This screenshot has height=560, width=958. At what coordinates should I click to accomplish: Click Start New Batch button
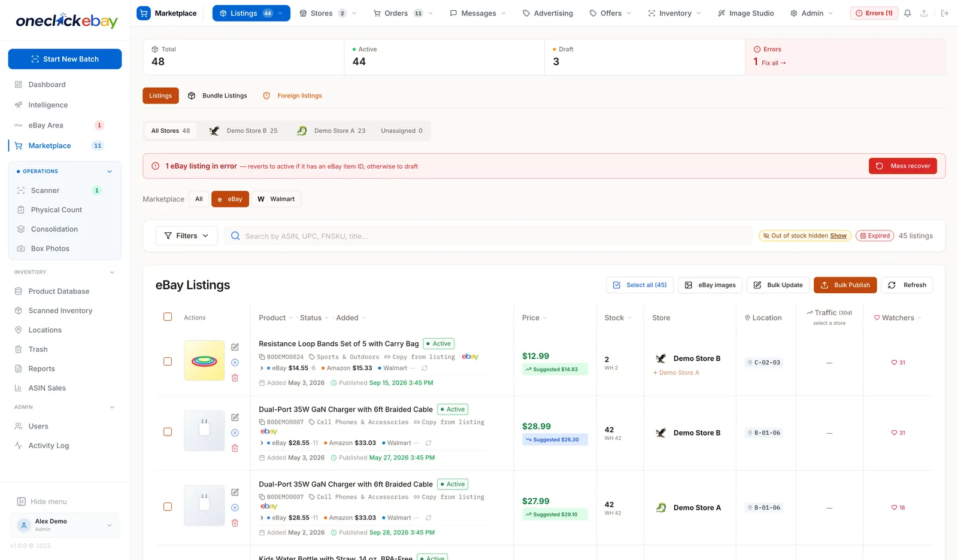(x=65, y=59)
